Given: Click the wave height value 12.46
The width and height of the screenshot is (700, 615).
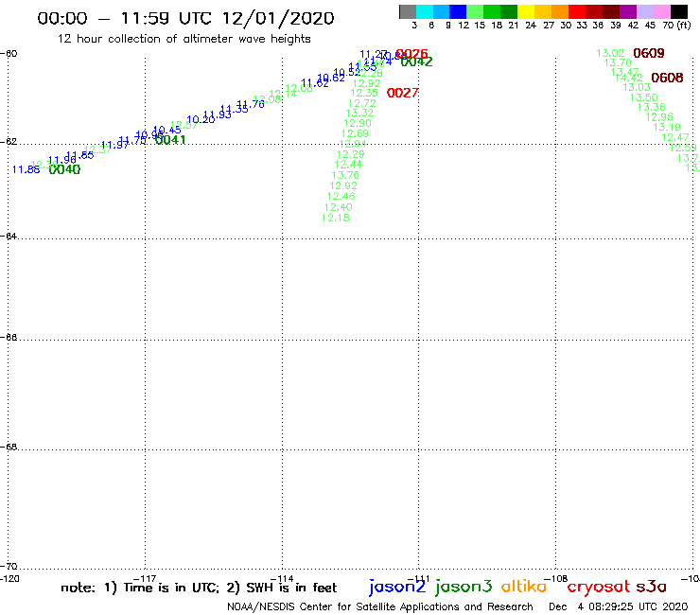Looking at the screenshot, I should pos(341,197).
